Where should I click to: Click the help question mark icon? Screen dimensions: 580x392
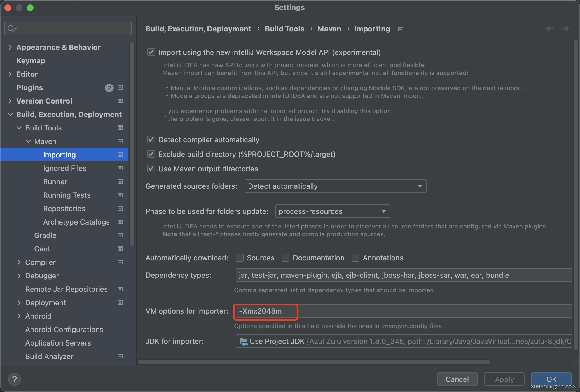click(x=15, y=379)
